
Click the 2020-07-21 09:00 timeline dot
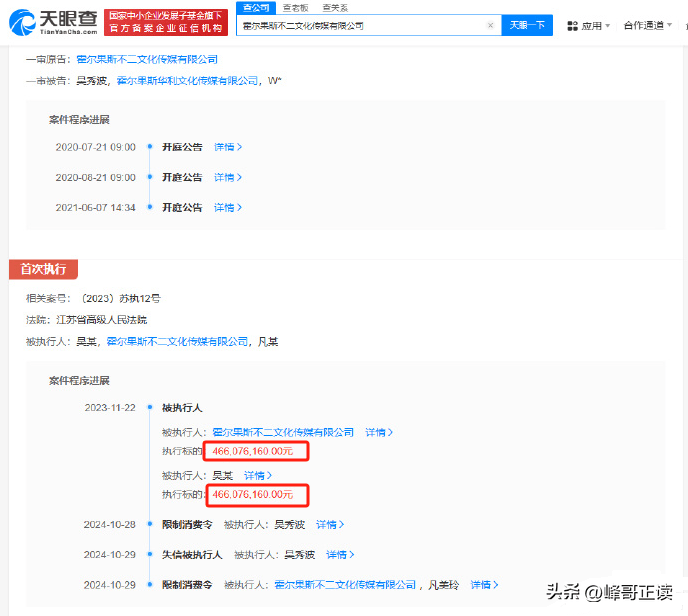[x=150, y=147]
